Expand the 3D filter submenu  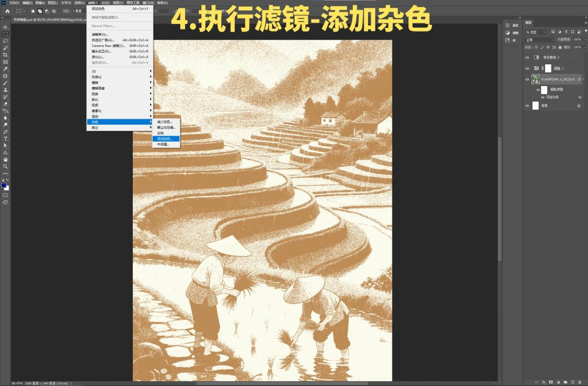[120, 71]
